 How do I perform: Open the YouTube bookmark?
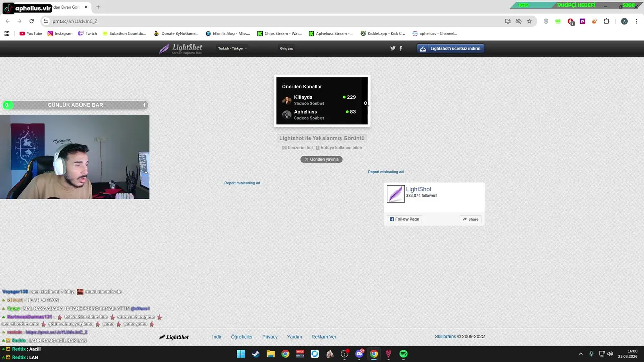31,34
